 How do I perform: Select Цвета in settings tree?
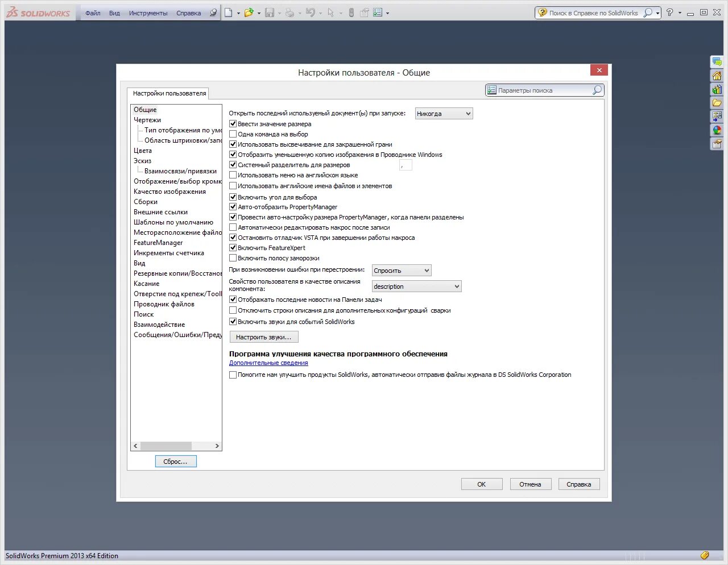coord(143,151)
